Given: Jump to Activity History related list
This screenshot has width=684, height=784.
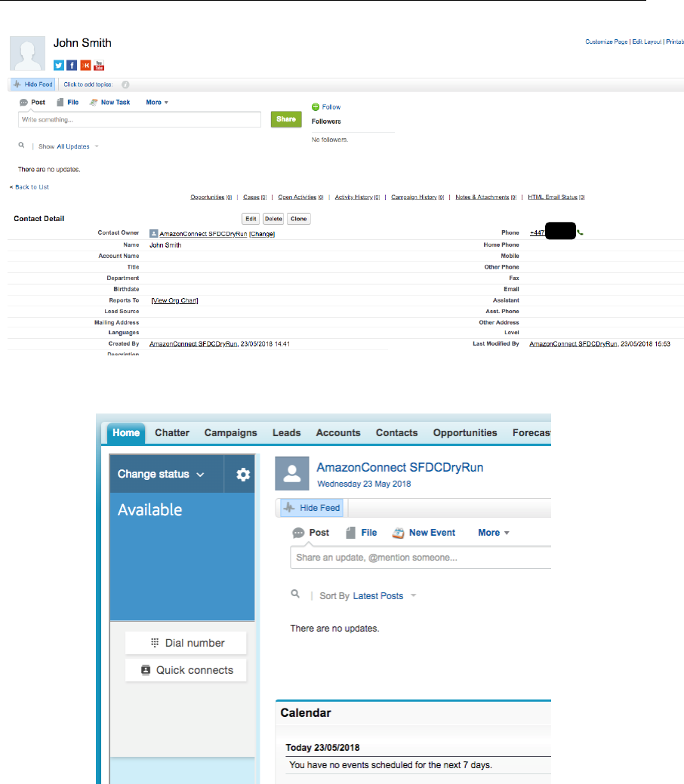Looking at the screenshot, I should coord(357,197).
